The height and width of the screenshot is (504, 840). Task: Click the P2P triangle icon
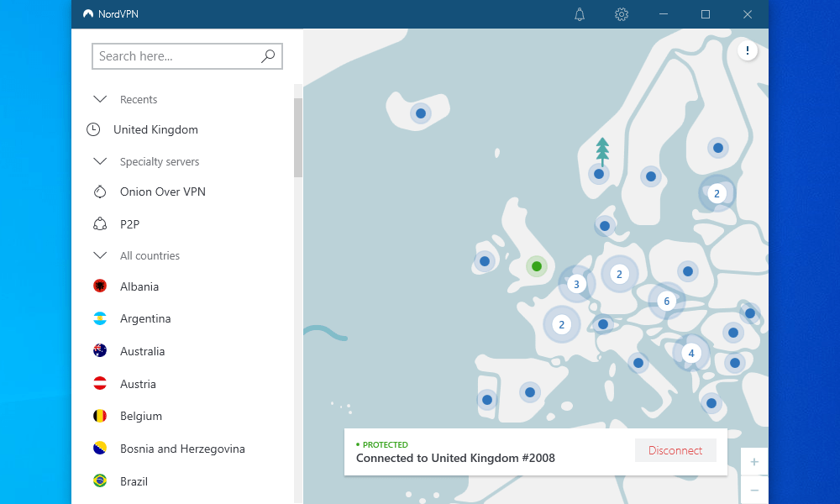[100, 224]
